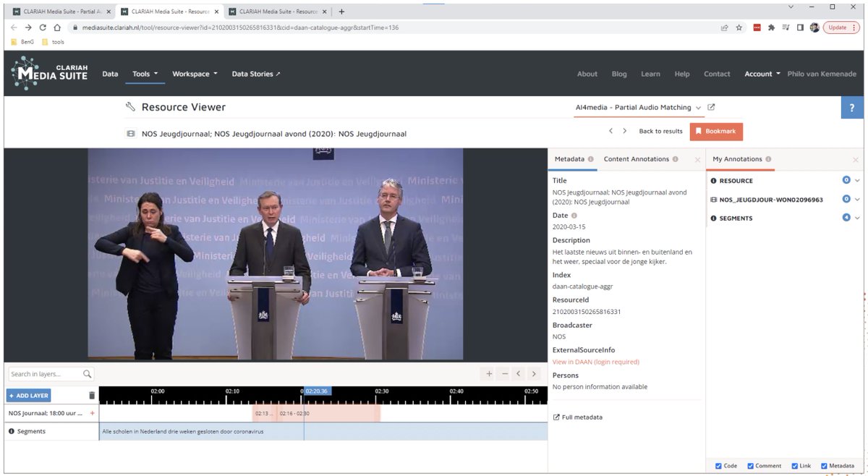Open the blue help question mark button

[851, 108]
